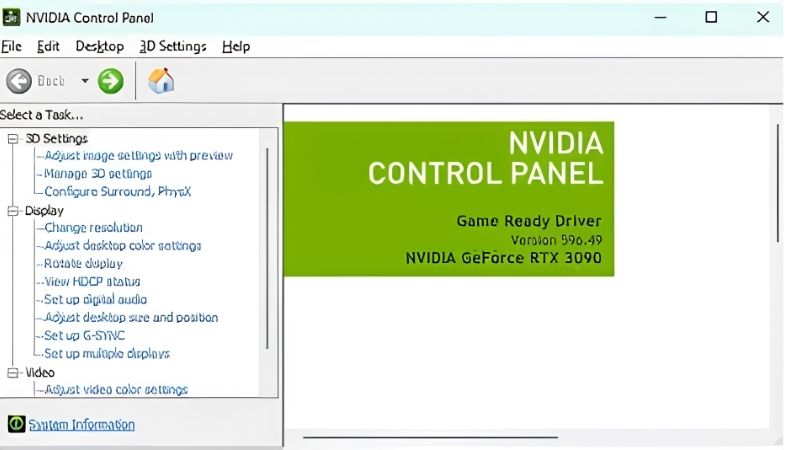Click the green NVIDIA Control Panel banner

pos(449,199)
